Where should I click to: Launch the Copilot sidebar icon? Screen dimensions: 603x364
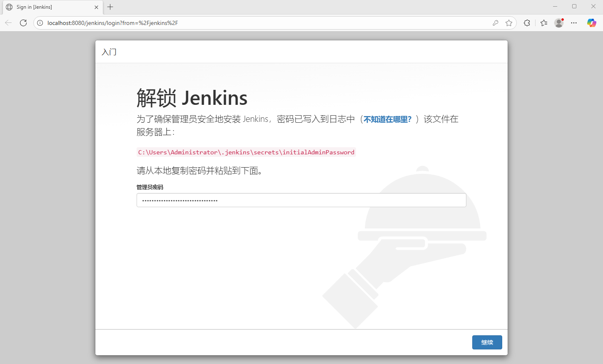tap(592, 23)
